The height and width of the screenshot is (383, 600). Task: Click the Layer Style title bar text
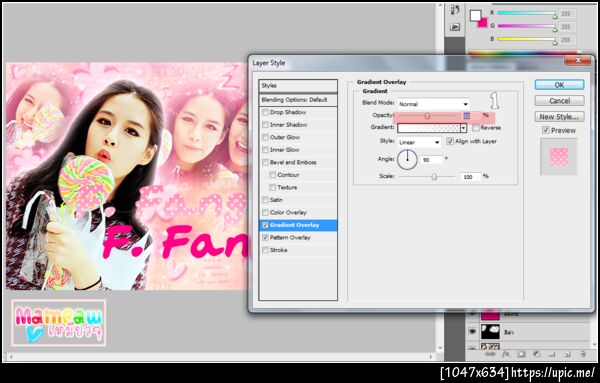pyautogui.click(x=269, y=63)
